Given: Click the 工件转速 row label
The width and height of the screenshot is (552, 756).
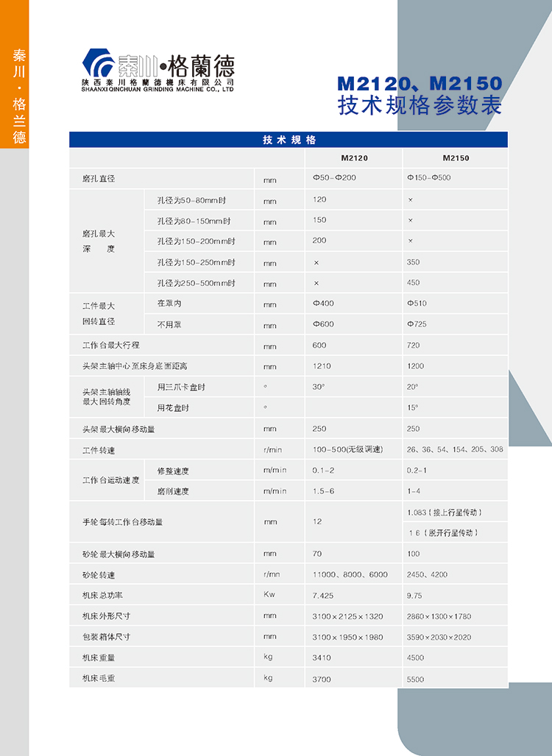Looking at the screenshot, I should (99, 450).
